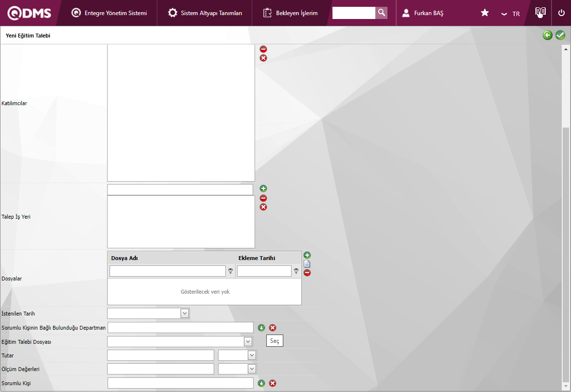Click the Tutar amount field
This screenshot has width=571, height=392.
click(161, 355)
